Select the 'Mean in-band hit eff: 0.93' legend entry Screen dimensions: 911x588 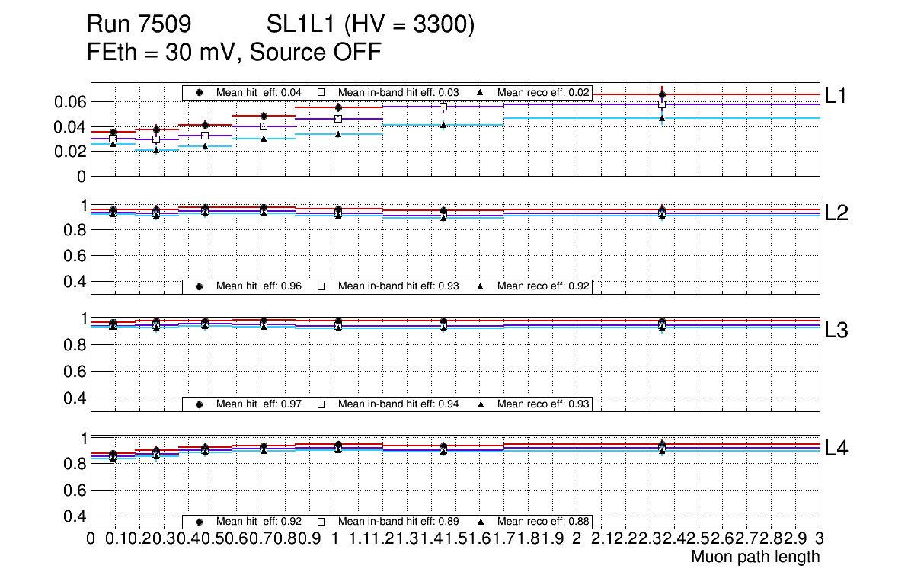(398, 286)
